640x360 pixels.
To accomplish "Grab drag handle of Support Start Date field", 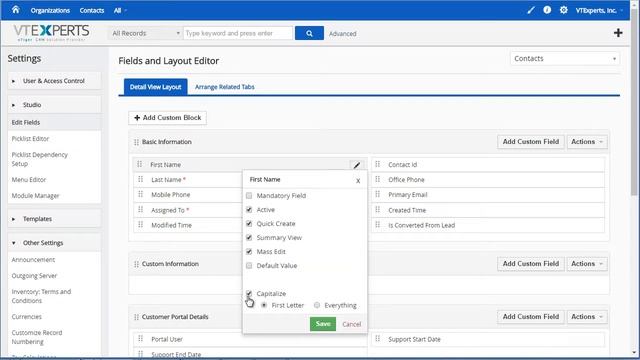I will 378,339.
